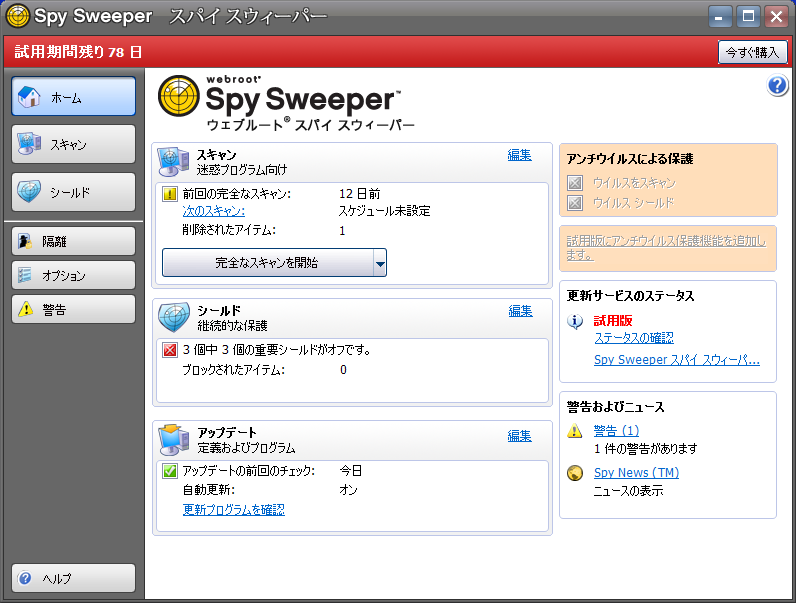Expand the scan type dropdown arrow
The image size is (796, 603).
click(x=380, y=262)
